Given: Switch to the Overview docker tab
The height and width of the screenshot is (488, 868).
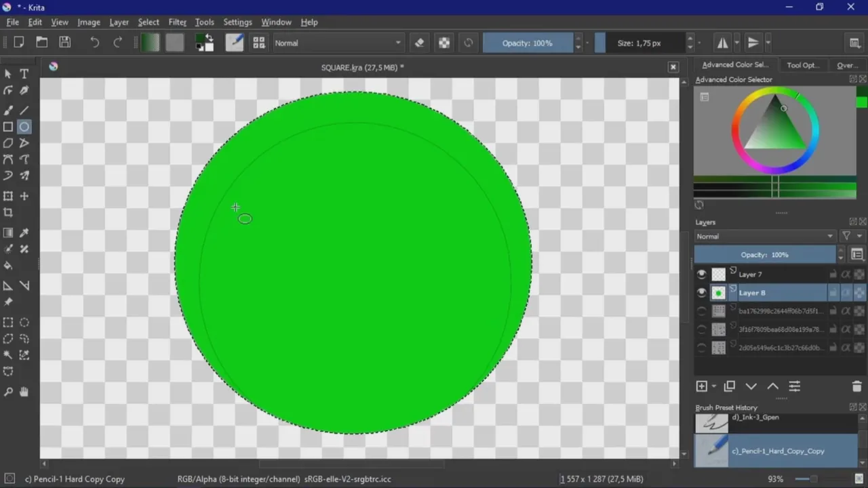Looking at the screenshot, I should click(848, 65).
